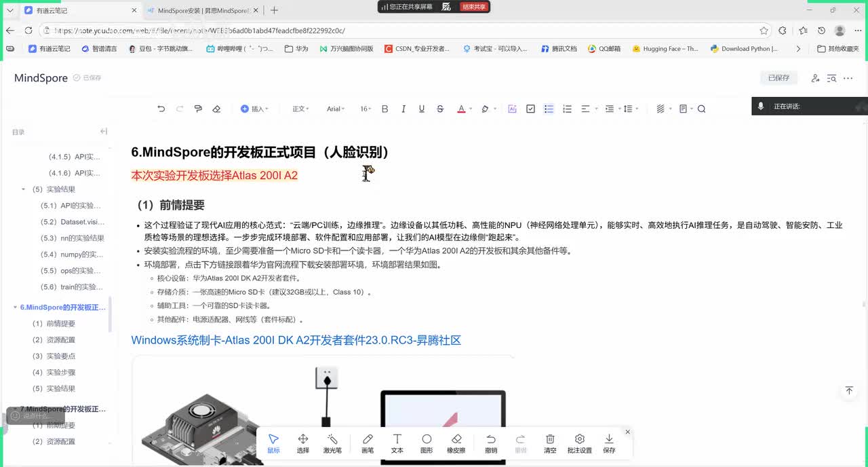Open the 正文 paragraph style dropdown
The height and width of the screenshot is (467, 868).
pos(300,109)
